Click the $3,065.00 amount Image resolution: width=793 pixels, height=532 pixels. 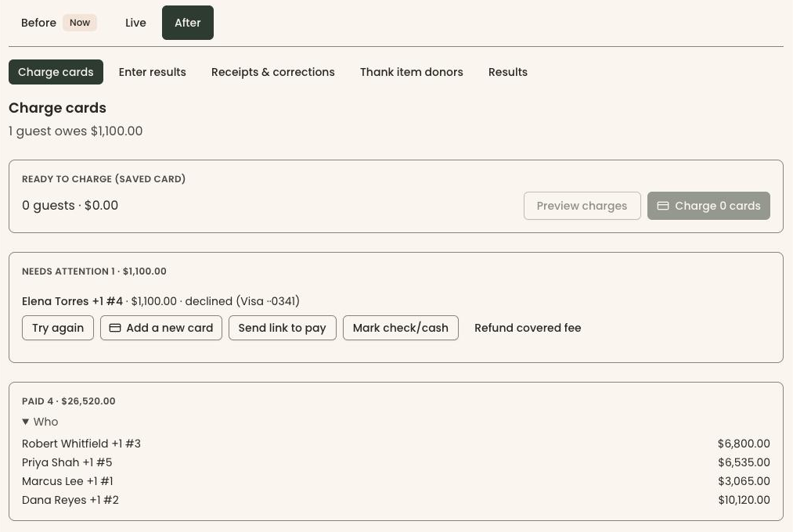[744, 481]
